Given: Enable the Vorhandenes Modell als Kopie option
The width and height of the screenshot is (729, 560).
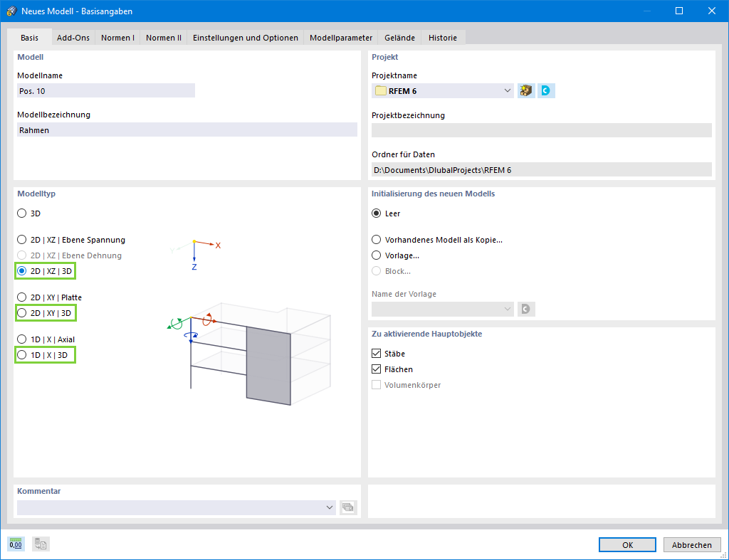Looking at the screenshot, I should (x=377, y=240).
